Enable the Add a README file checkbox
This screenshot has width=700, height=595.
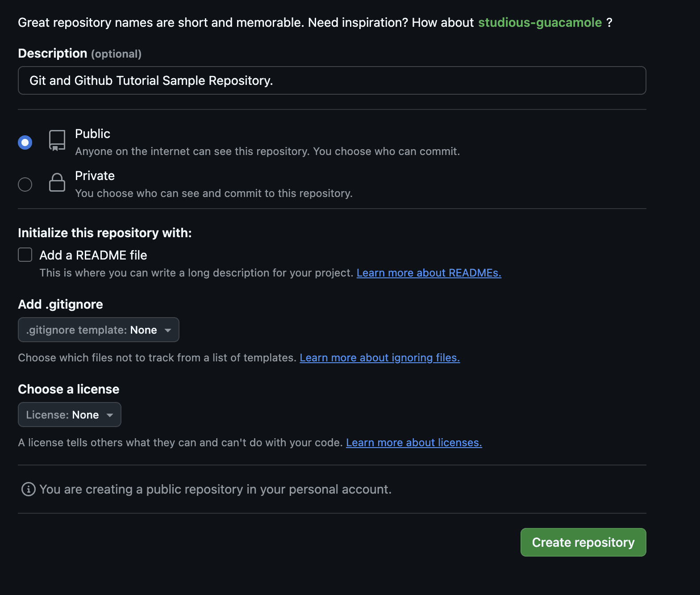(25, 255)
